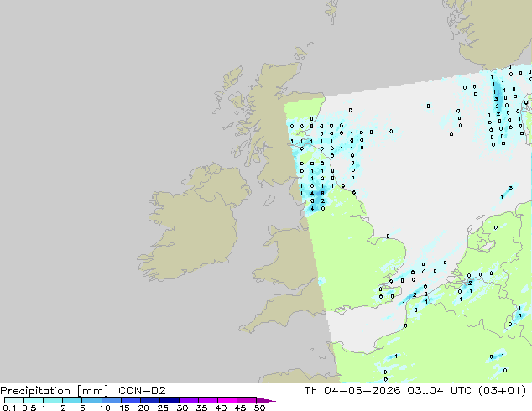Click the legend value label 15
This screenshot has height=411, width=532.
point(124,408)
